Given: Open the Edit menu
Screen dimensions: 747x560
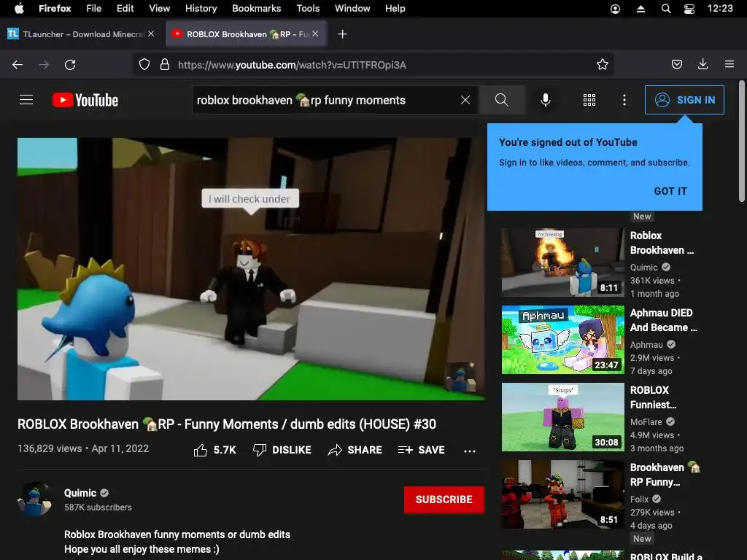Looking at the screenshot, I should pos(125,8).
